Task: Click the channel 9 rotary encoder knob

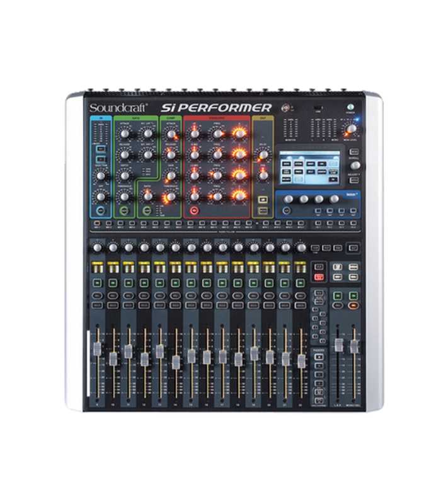Action: tap(98, 248)
